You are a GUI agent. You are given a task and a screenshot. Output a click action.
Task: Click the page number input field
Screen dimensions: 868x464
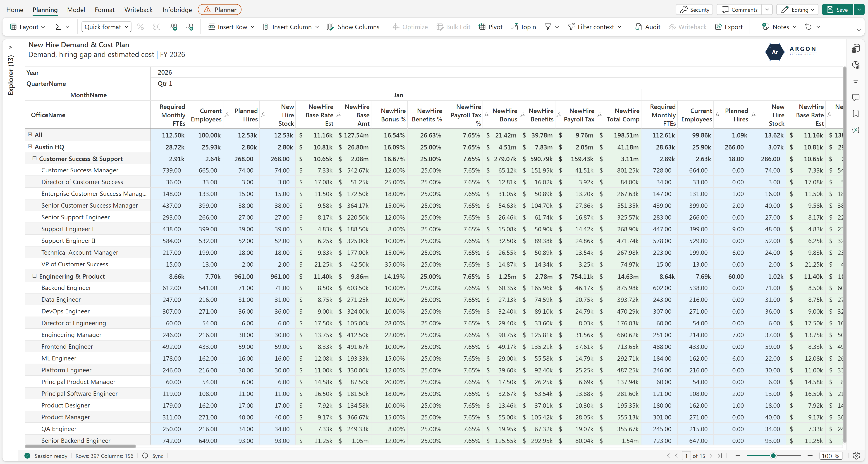pyautogui.click(x=686, y=456)
